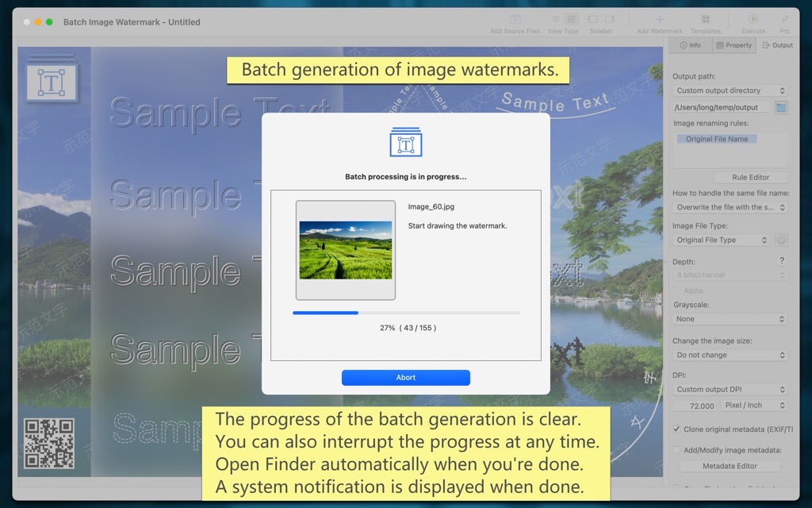Image resolution: width=812 pixels, height=508 pixels.
Task: Click the Pro toolbar icon
Action: 784,19
